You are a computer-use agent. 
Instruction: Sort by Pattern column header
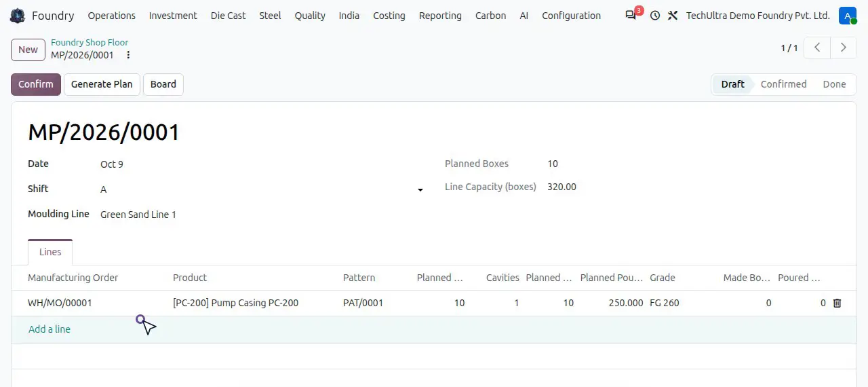pos(359,278)
